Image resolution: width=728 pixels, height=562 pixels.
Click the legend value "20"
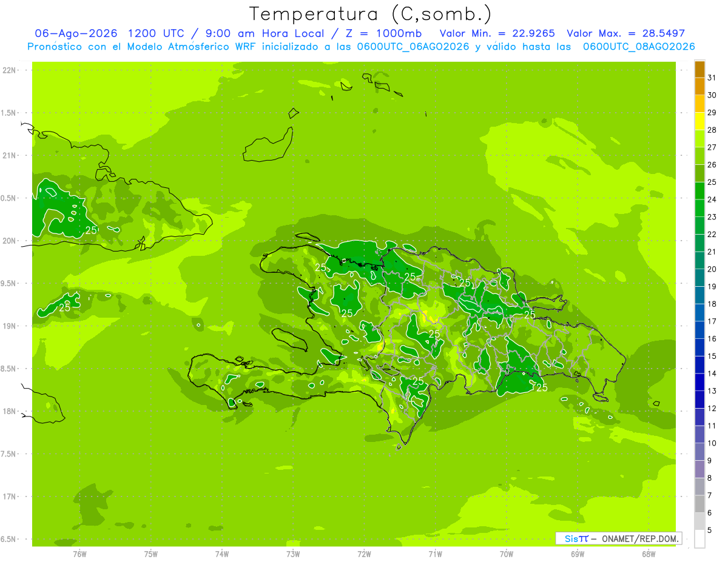tap(712, 269)
